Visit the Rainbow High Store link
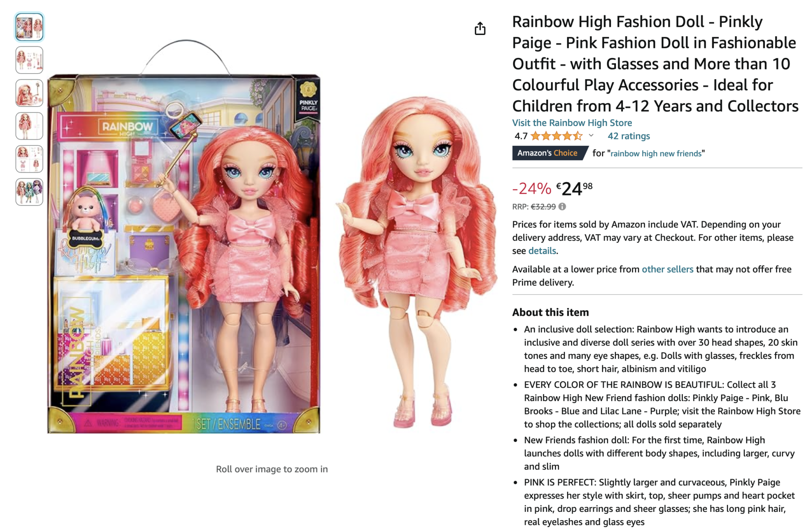 pos(572,123)
